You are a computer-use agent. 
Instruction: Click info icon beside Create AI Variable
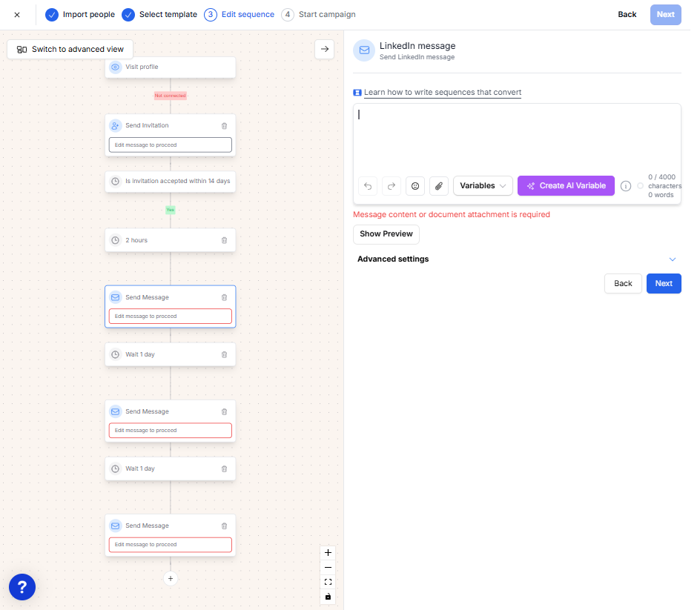coord(625,186)
